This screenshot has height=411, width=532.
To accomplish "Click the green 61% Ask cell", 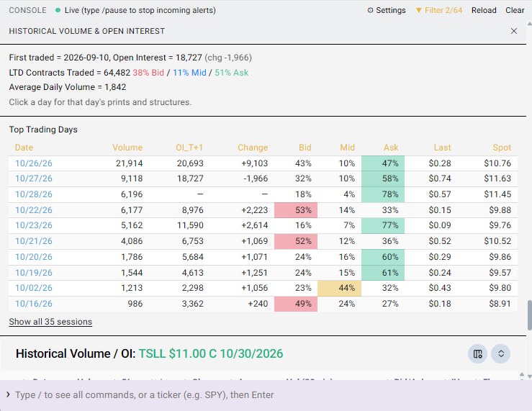I will (383, 273).
